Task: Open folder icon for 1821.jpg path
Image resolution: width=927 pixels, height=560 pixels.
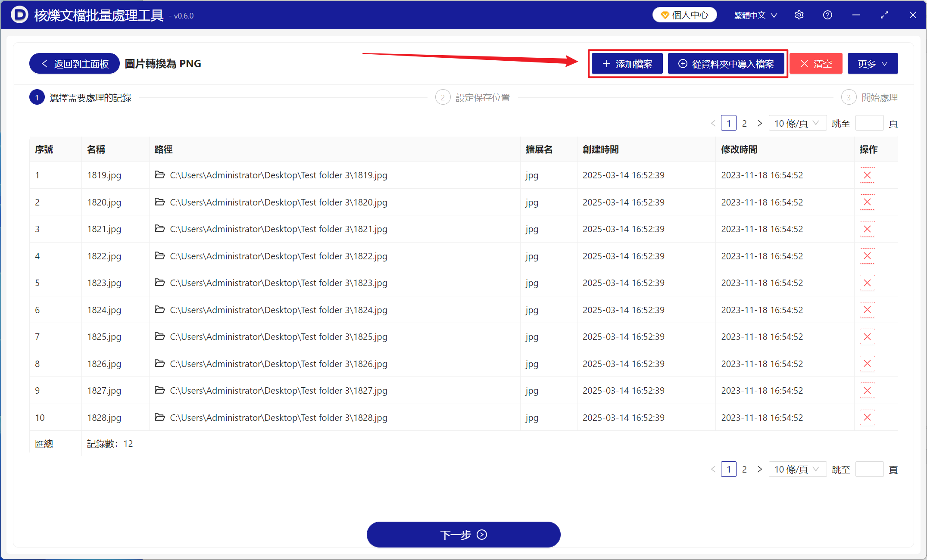Action: point(159,229)
